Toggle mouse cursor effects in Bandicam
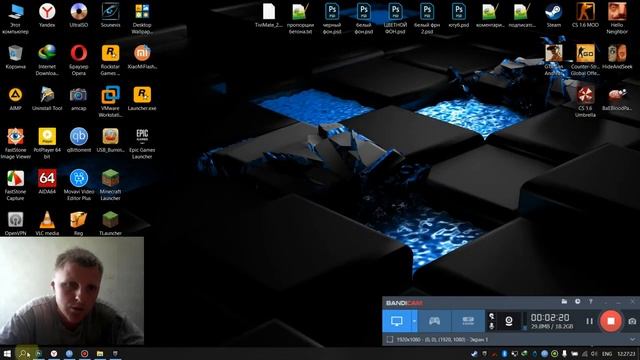640x360 pixels. [x=491, y=316]
